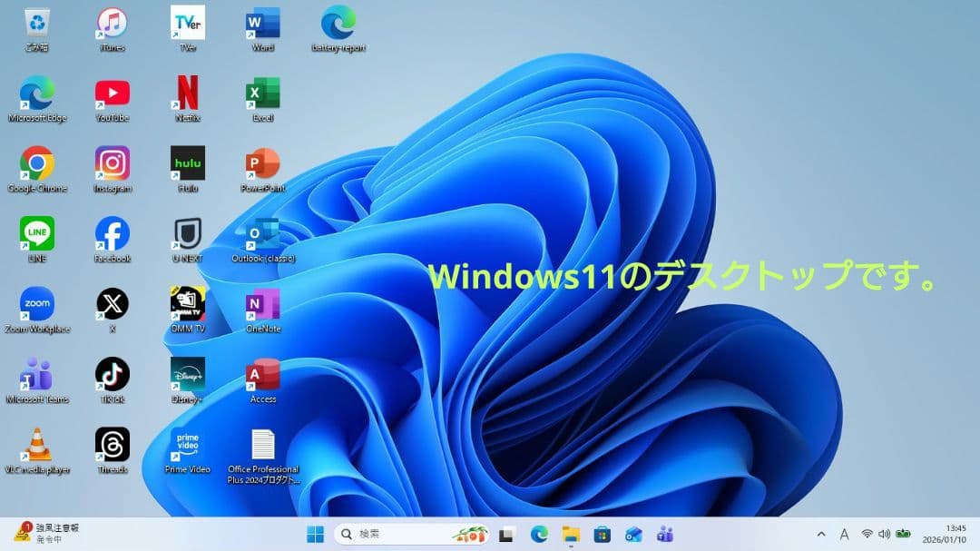Screen dimensions: 980x551
Task: Open the DMM TV app
Action: [x=187, y=304]
